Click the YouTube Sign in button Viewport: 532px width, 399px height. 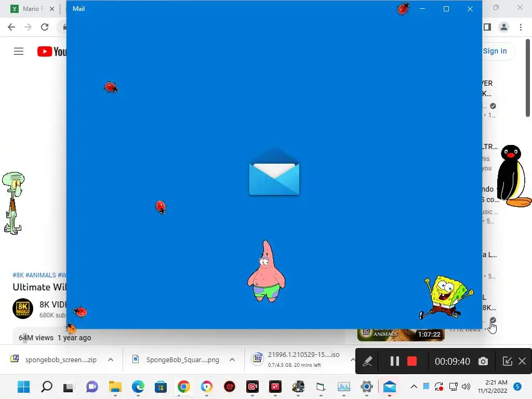[x=495, y=51]
